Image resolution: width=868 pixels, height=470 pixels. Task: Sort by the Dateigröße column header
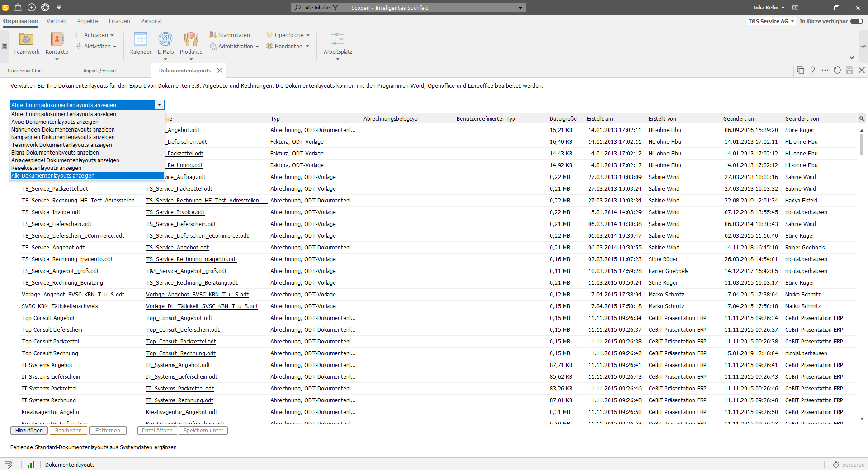(563, 119)
